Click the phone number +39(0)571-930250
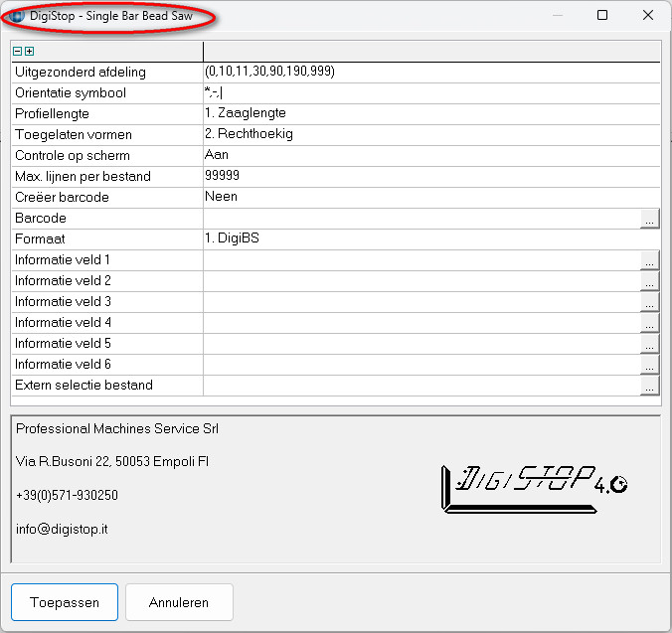This screenshot has width=672, height=633. (67, 496)
